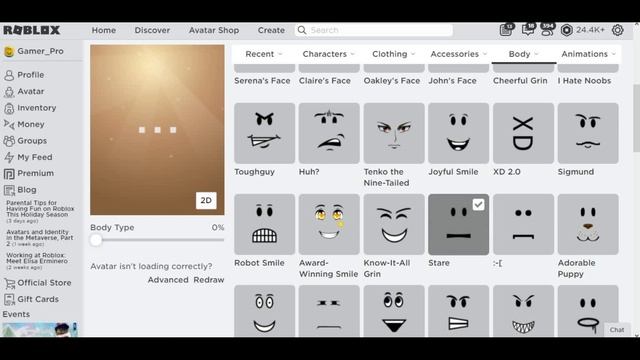The width and height of the screenshot is (640, 360).
Task: Open the Roblox logo home link
Action: point(32,30)
